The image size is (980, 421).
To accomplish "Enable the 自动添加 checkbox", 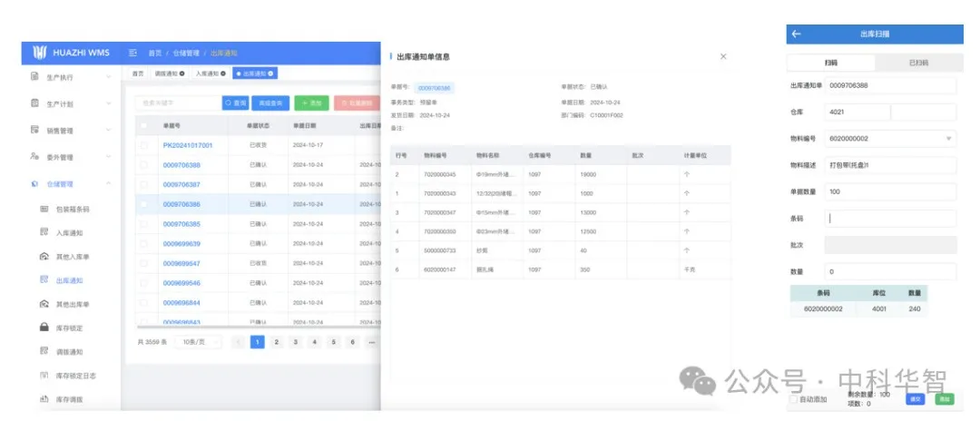I will [x=793, y=399].
